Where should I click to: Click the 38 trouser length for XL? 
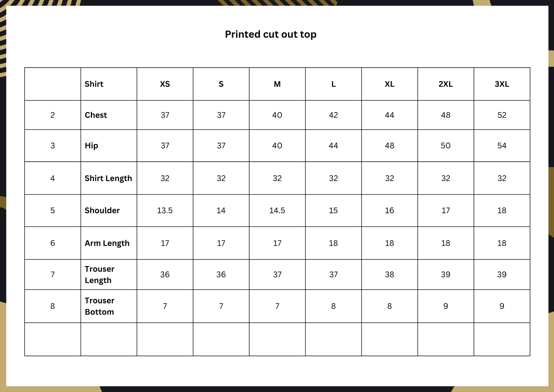click(x=390, y=275)
